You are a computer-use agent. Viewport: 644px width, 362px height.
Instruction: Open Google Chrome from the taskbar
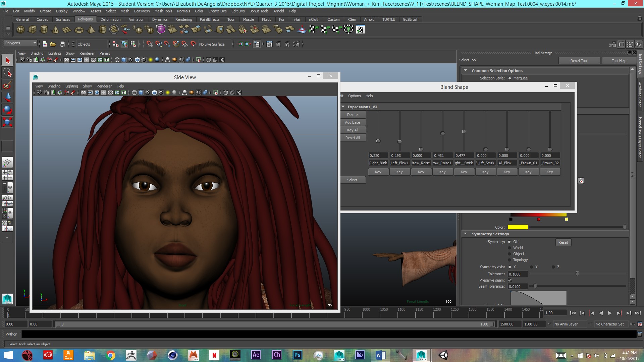(x=110, y=355)
